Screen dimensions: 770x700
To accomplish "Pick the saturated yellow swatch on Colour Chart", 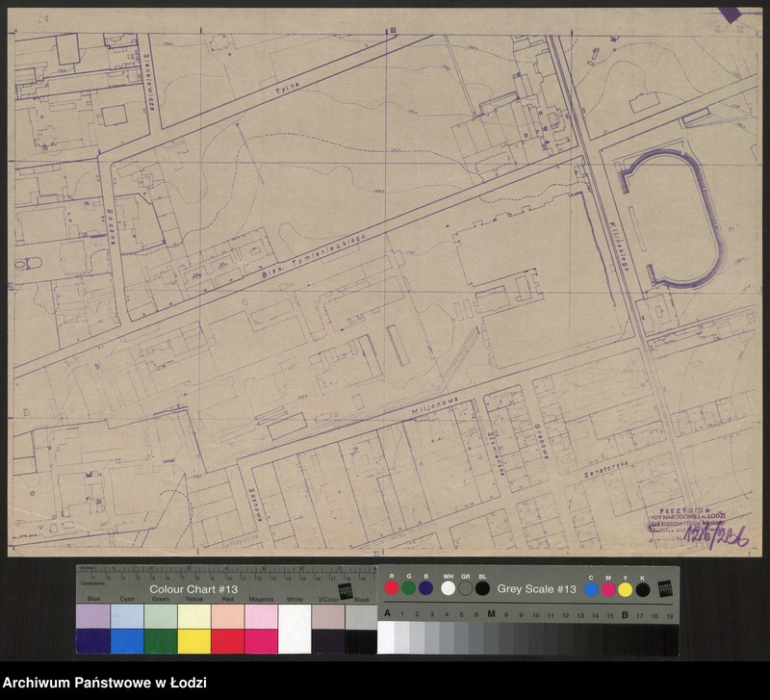I will [x=194, y=641].
